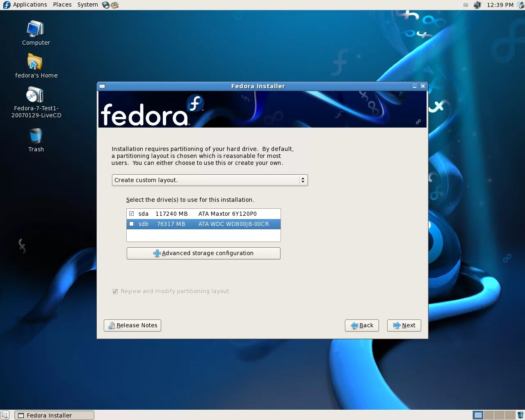
Task: Close the Fedora Installer window
Action: 422,86
